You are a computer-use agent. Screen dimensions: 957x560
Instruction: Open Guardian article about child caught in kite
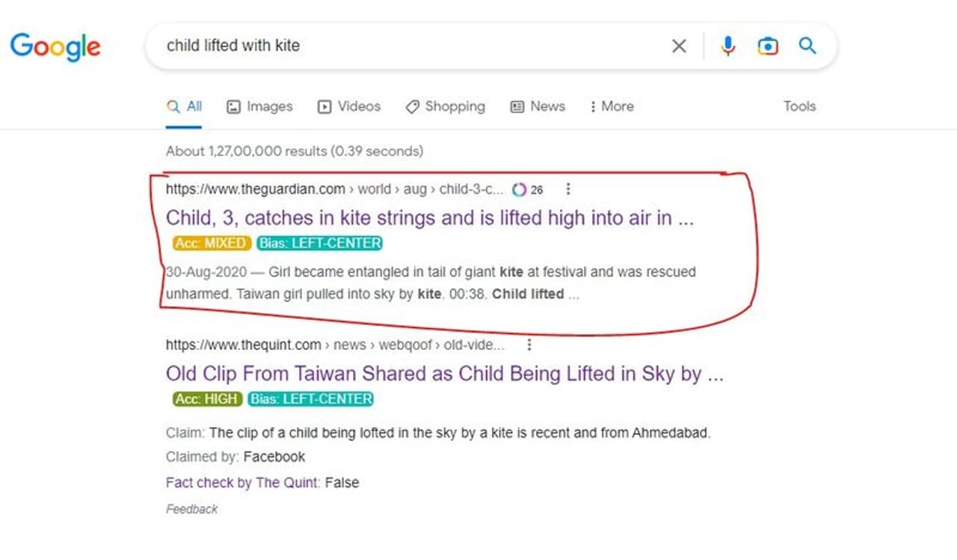[429, 218]
